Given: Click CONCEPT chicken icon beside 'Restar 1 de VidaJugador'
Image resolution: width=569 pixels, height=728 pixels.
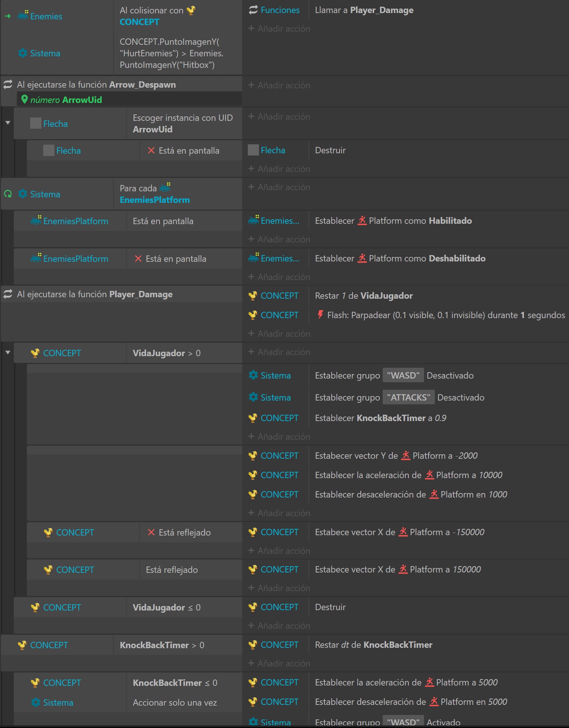Looking at the screenshot, I should coord(253,296).
